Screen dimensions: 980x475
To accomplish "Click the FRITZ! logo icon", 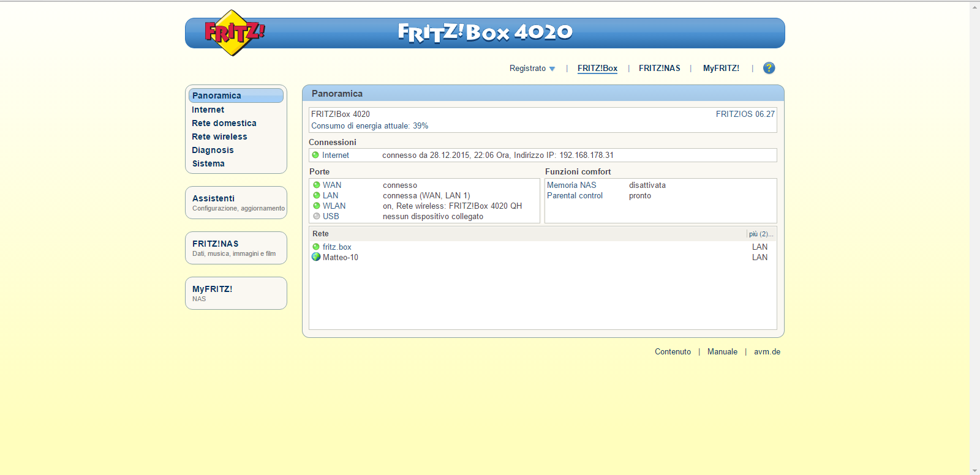I will 233,33.
